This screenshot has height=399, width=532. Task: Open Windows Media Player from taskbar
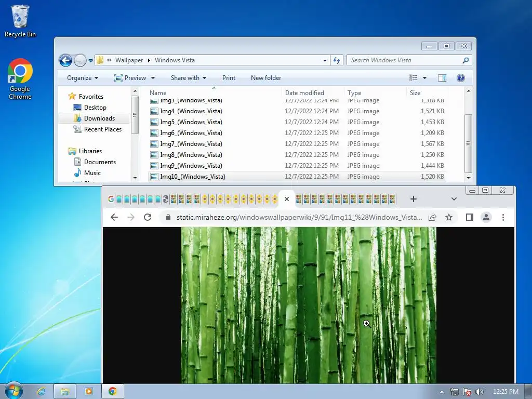click(88, 392)
